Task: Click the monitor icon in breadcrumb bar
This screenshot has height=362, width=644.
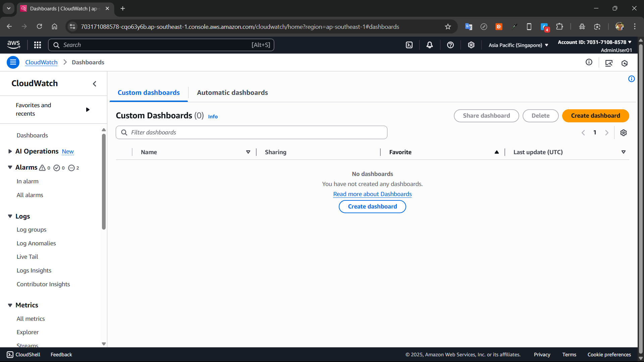Action: tap(609, 63)
